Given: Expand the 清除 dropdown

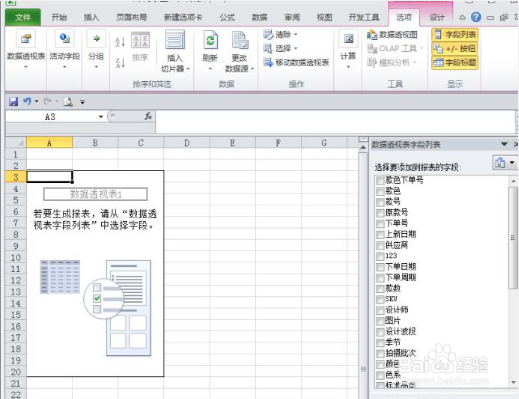Looking at the screenshot, I should pos(296,34).
